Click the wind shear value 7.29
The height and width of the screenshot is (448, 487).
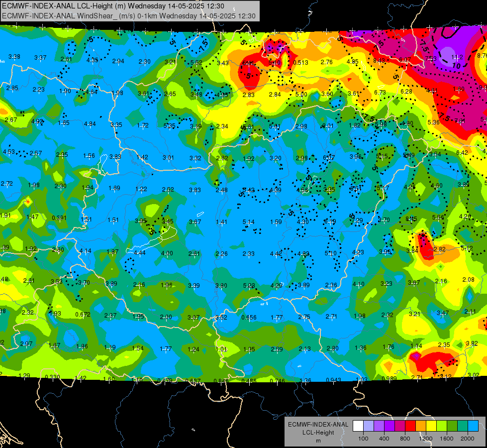[x=357, y=221]
